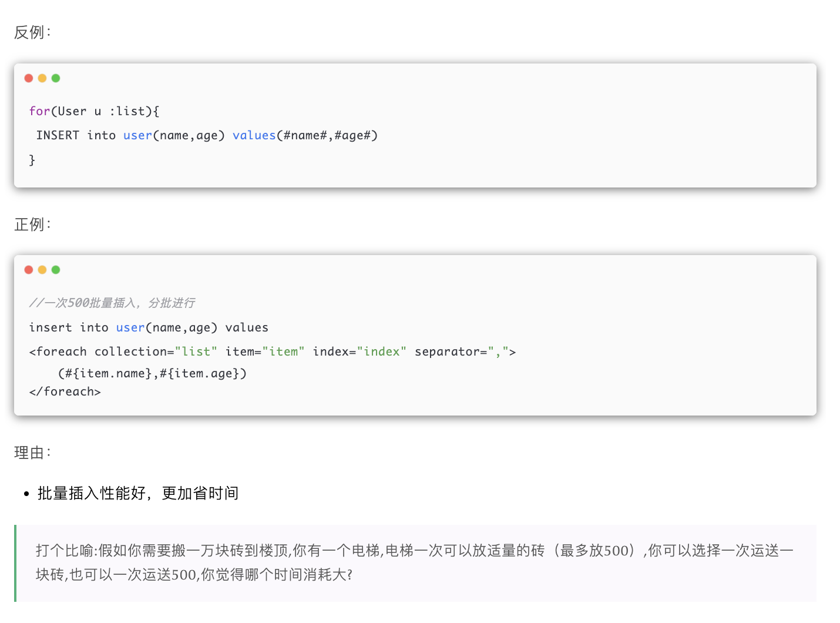Click the blue "values" keyword in the first code block

pyautogui.click(x=254, y=135)
